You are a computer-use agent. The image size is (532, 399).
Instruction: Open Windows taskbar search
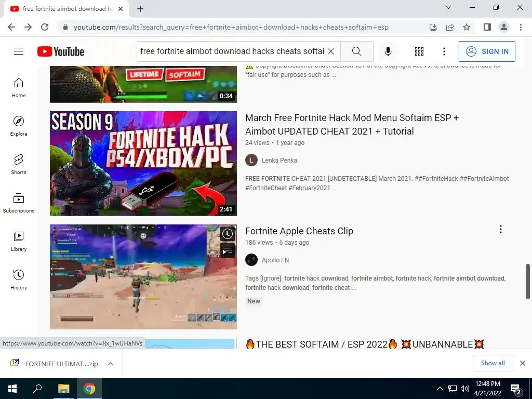click(37, 389)
